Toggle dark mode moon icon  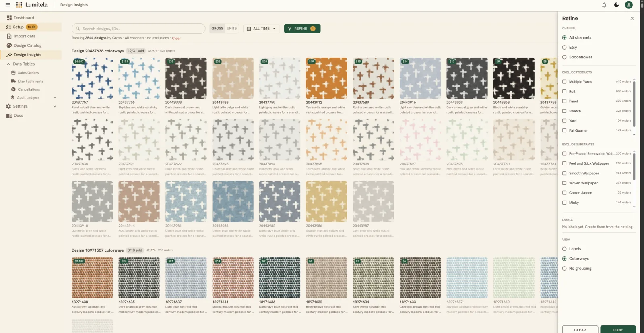[616, 5]
